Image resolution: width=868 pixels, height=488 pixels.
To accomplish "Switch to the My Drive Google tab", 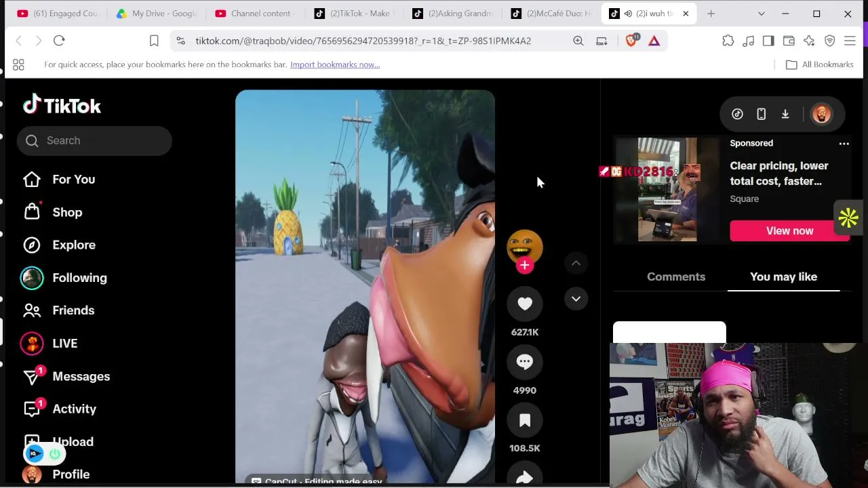I will pyautogui.click(x=157, y=14).
